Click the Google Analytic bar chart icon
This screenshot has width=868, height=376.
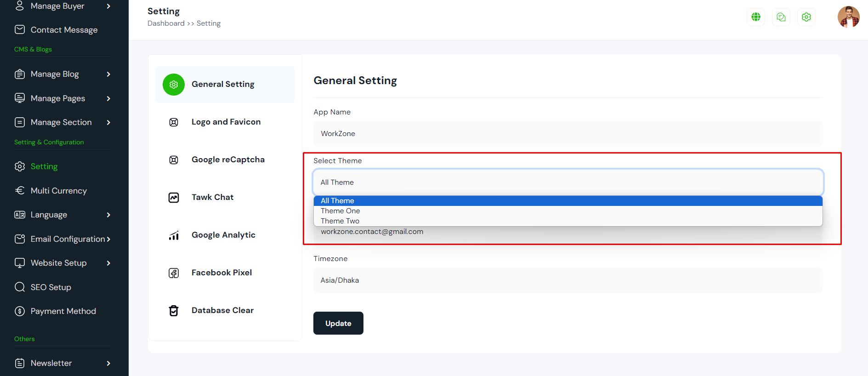[174, 235]
